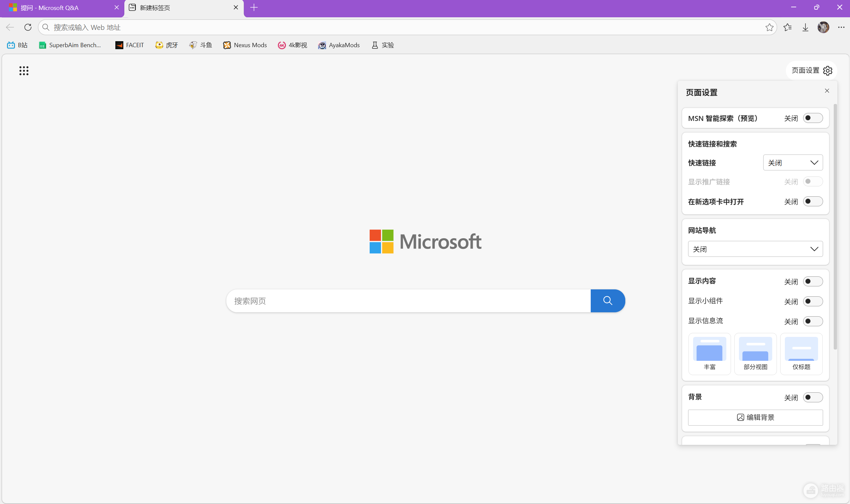
Task: Toggle 显示信息流 switch
Action: [813, 321]
